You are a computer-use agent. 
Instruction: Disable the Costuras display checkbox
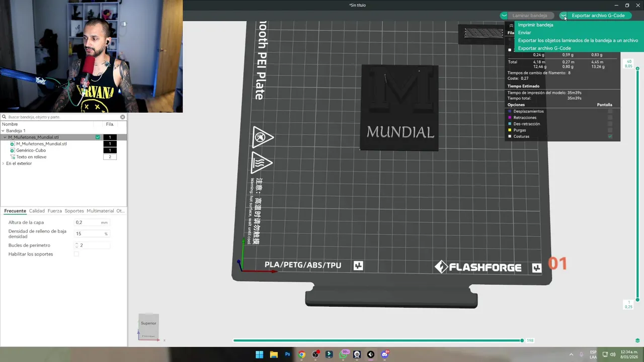[x=610, y=136]
